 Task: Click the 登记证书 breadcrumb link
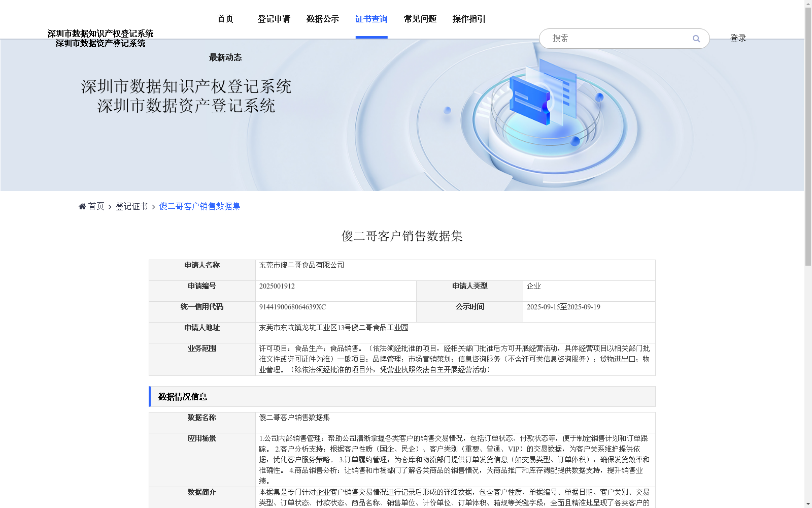[x=132, y=206]
